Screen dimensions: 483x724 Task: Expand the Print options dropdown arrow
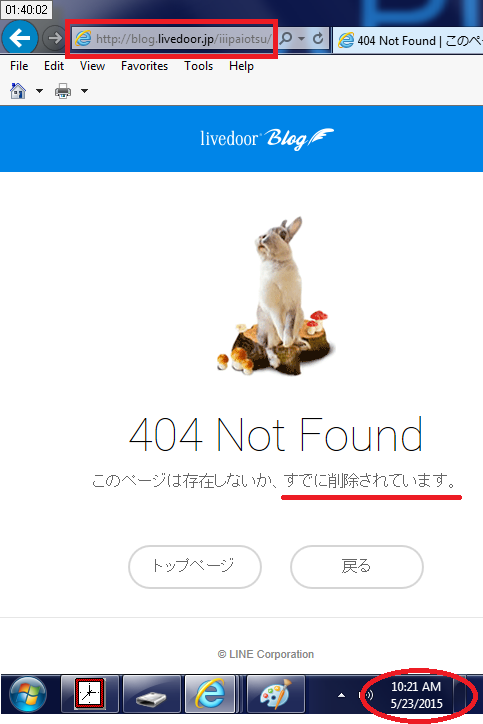(x=85, y=91)
